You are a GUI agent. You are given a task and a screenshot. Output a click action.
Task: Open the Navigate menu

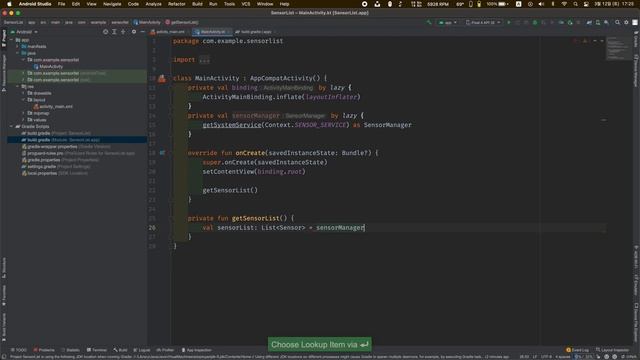click(x=112, y=4)
